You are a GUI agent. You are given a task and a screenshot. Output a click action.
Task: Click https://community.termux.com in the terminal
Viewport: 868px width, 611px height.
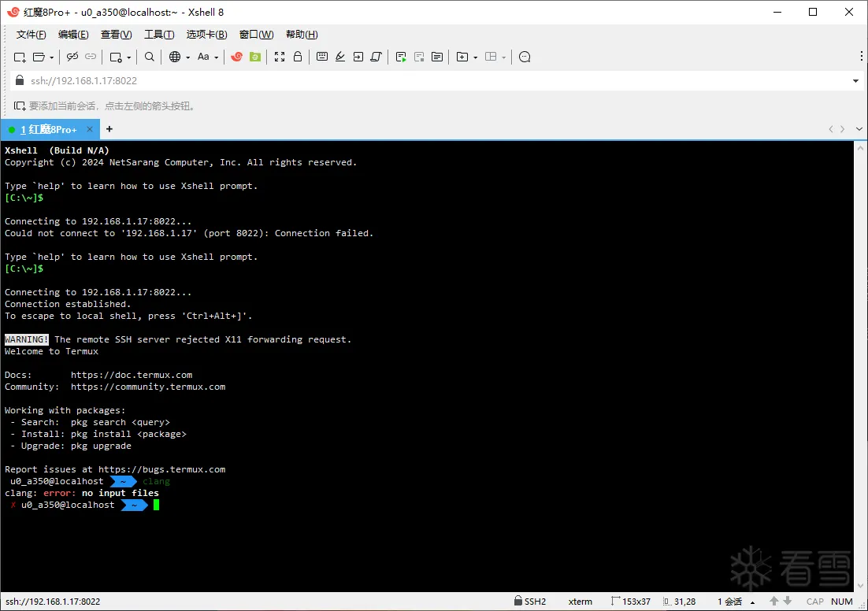148,387
